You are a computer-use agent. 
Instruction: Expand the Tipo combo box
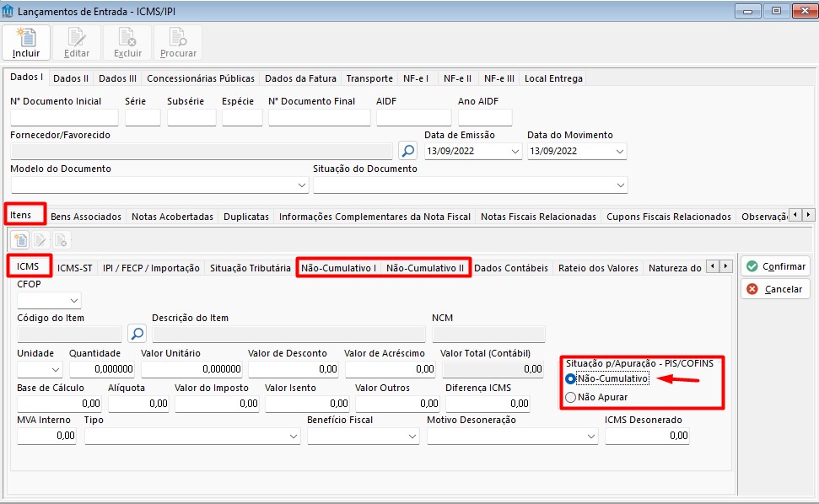coord(294,437)
